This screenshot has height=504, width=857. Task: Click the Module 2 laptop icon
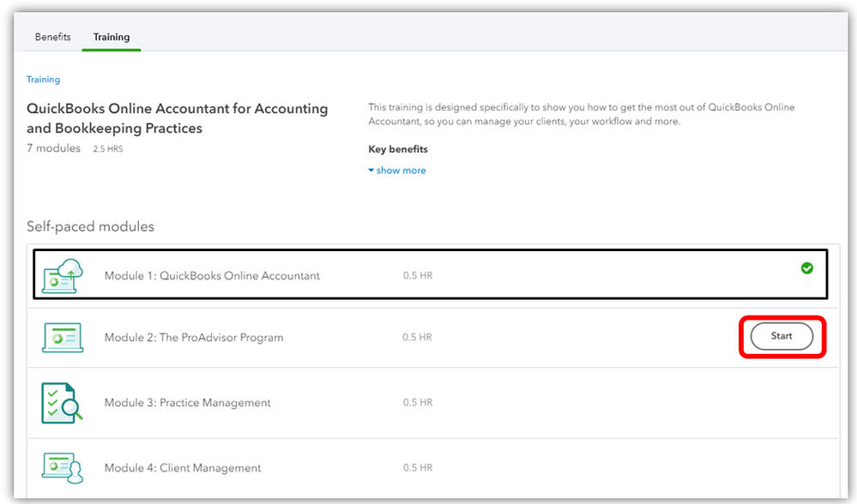[x=63, y=338]
